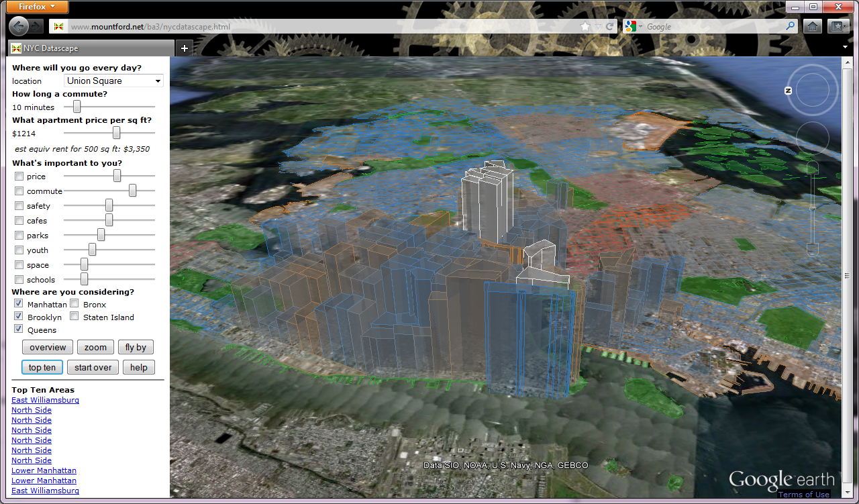Open the list all tabs dropdown
Screen dimensions: 859x504
point(845,48)
